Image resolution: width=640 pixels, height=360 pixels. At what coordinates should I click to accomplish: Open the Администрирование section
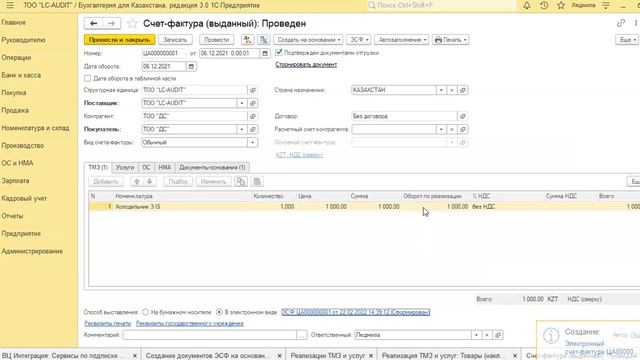[x=32, y=251]
